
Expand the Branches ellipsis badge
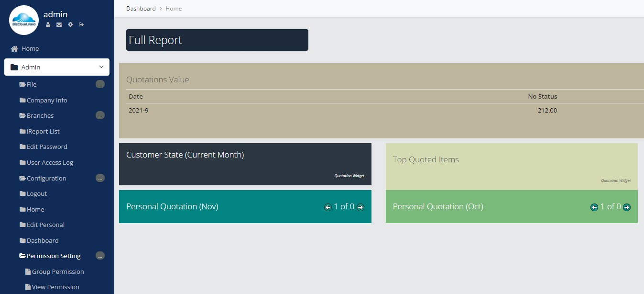point(100,115)
